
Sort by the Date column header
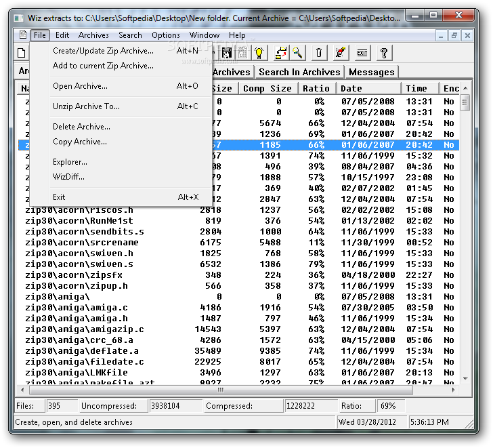pyautogui.click(x=369, y=88)
